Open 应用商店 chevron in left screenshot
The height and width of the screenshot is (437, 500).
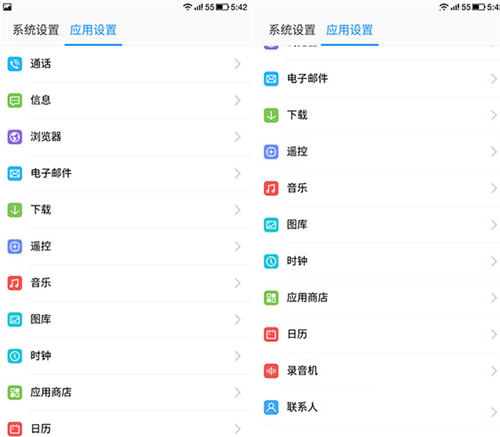click(x=237, y=393)
